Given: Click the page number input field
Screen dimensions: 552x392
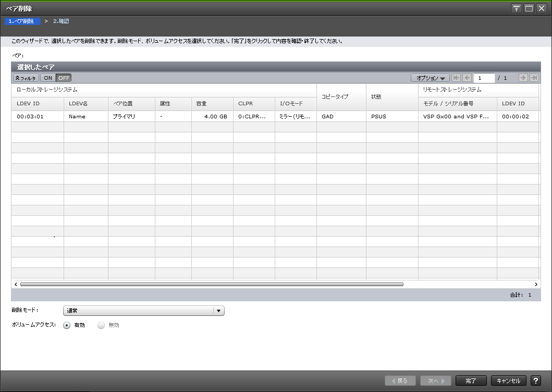Looking at the screenshot, I should click(x=484, y=78).
